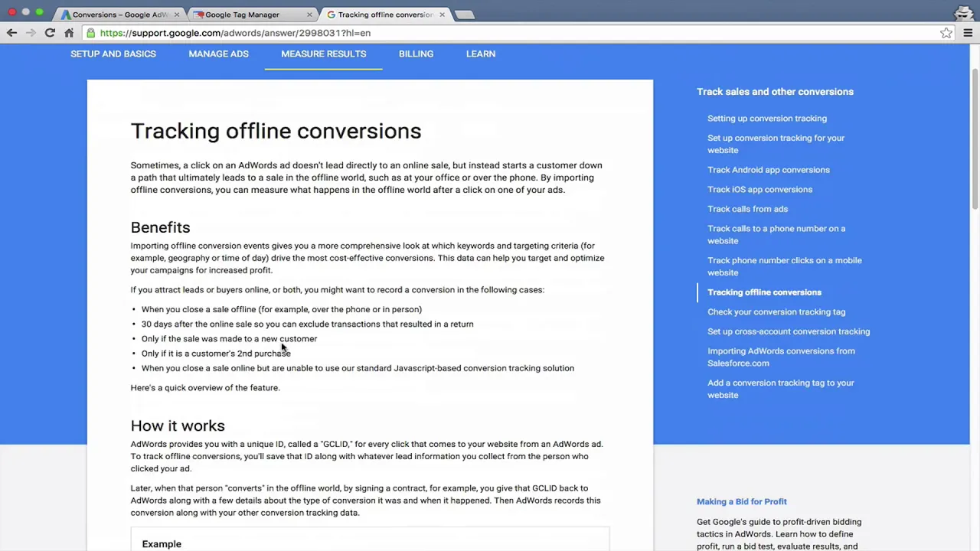Click the Making a Bid for Profit link
Screen dimensions: 980x551
coord(741,502)
